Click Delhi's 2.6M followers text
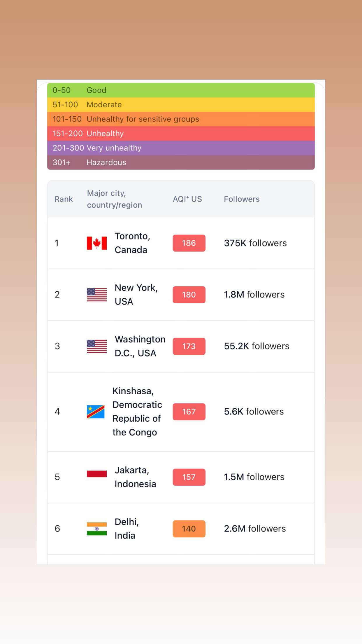This screenshot has width=362, height=644. pyautogui.click(x=255, y=528)
